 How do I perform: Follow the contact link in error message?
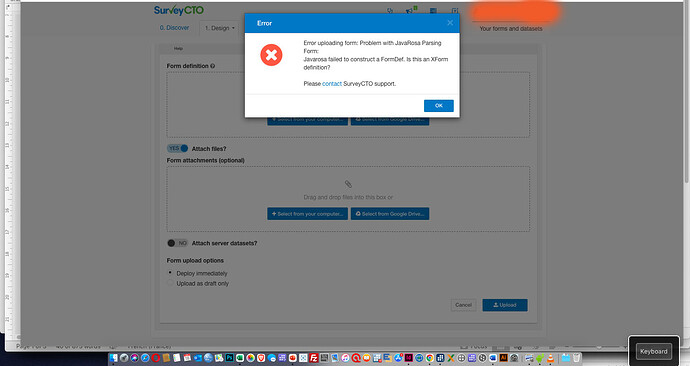point(332,84)
